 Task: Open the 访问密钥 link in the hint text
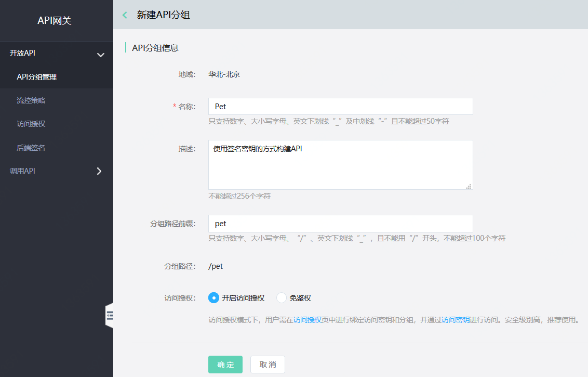coord(456,320)
